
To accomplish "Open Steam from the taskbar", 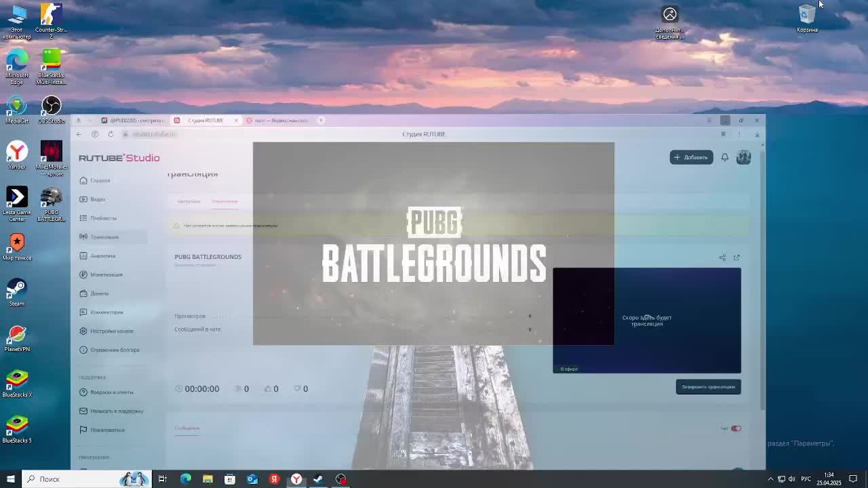I will [318, 479].
